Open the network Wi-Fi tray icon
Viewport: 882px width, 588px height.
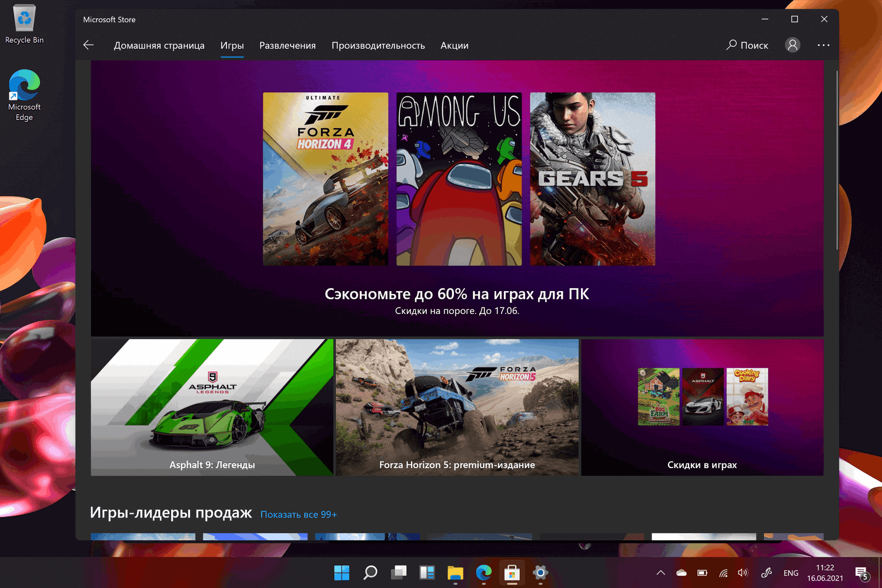724,573
